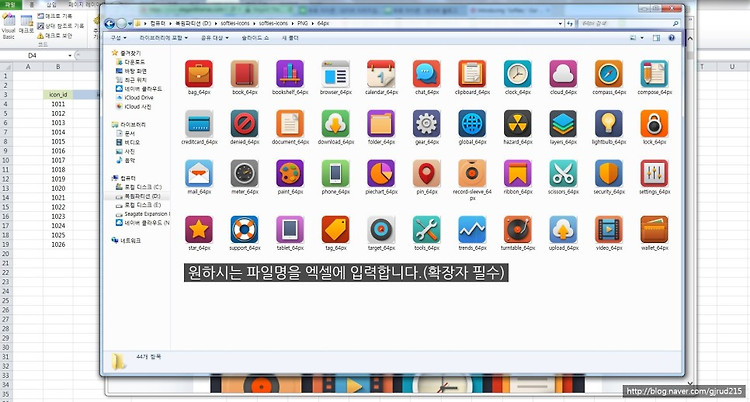Viewport: 750px width, 402px height.
Task: Open 다운로드 in the sidebar
Action: click(131, 62)
